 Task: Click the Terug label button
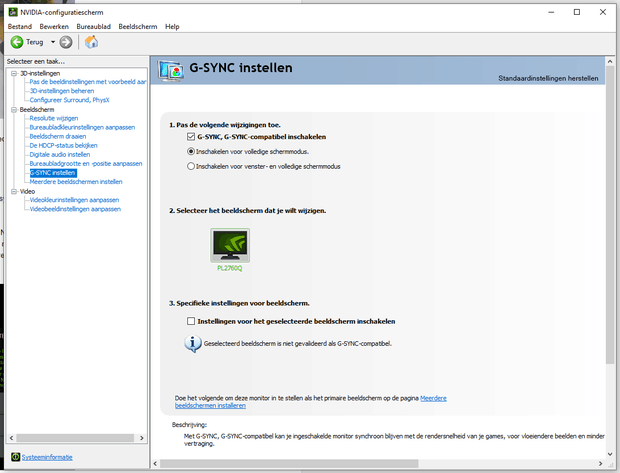click(35, 42)
